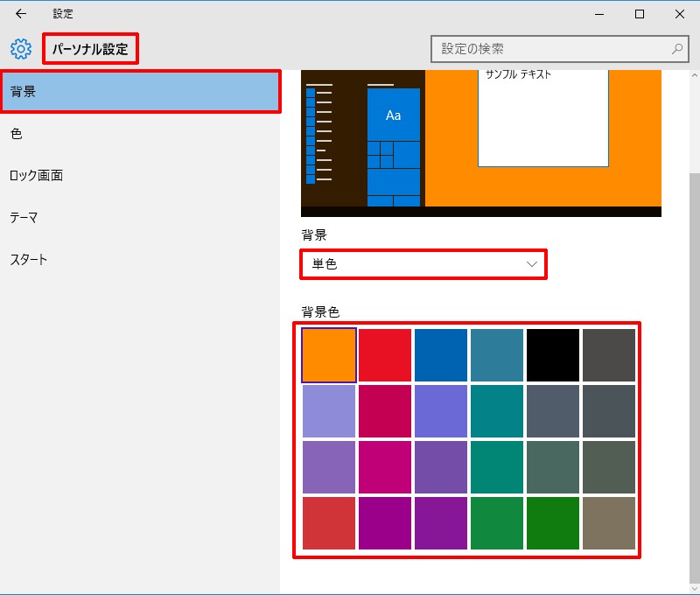Minimize the 設定 window
Screen dimensions: 700x595
click(599, 14)
